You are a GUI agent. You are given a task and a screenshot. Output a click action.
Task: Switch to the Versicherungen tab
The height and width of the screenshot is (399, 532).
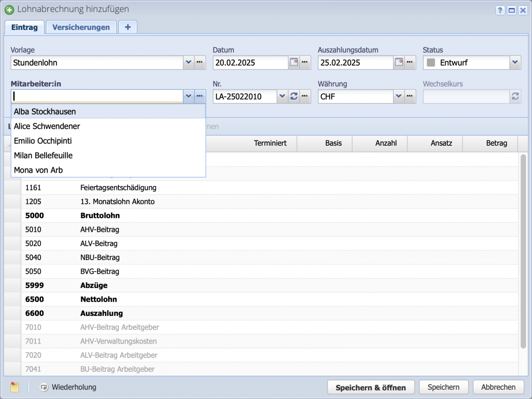(81, 27)
